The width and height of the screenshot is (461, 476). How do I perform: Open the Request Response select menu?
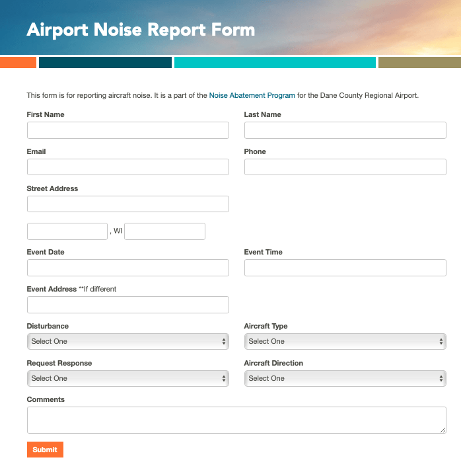(x=128, y=379)
